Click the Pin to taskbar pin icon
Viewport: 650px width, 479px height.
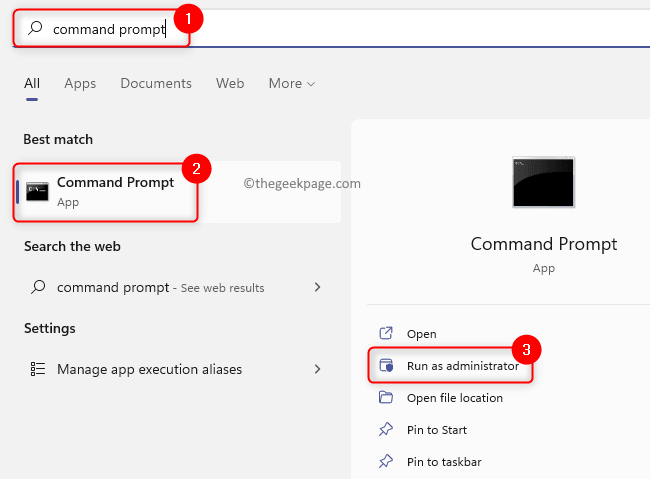coord(386,462)
